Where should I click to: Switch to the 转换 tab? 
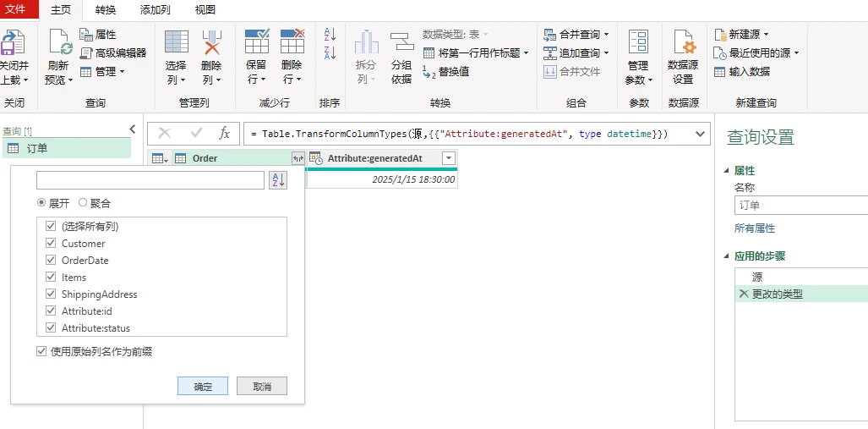(x=105, y=9)
